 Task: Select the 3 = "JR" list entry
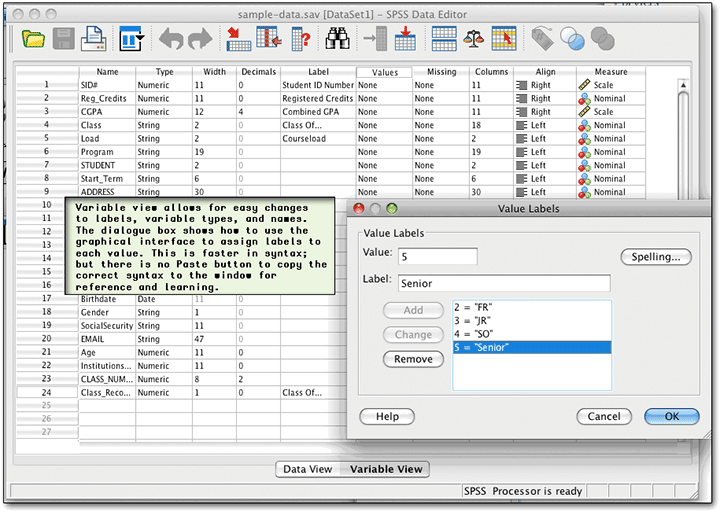532,321
